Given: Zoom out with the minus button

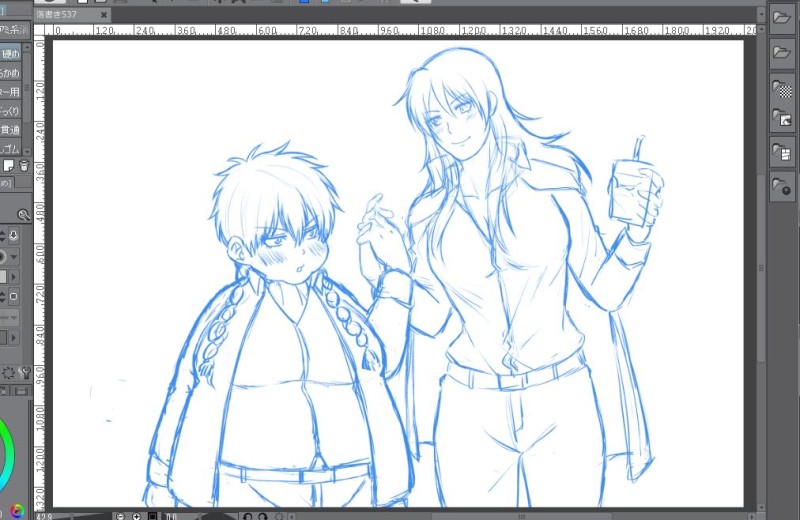Looking at the screenshot, I should (x=121, y=516).
